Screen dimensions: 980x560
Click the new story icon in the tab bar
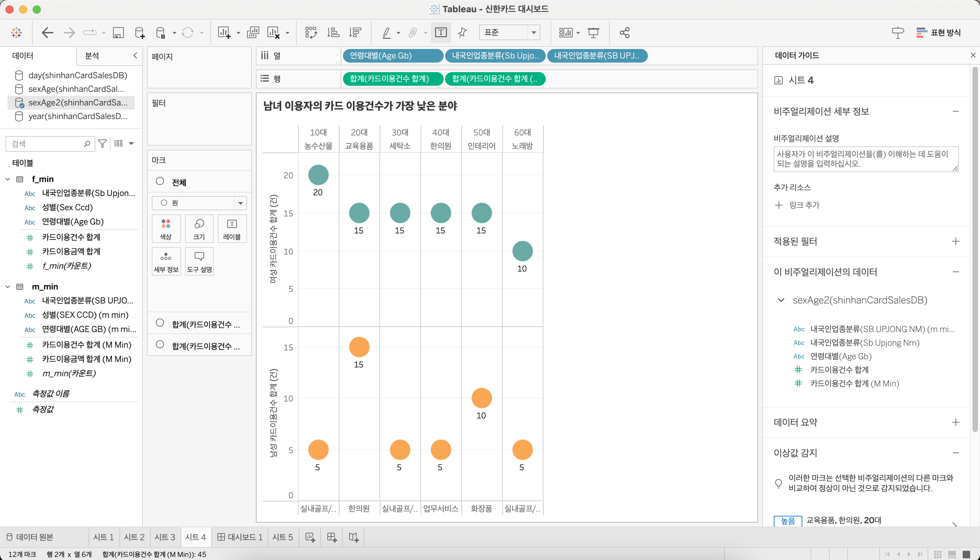[354, 537]
